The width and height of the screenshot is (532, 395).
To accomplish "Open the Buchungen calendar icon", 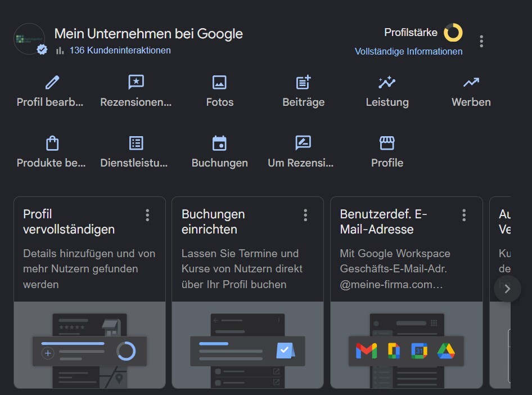I will [219, 143].
